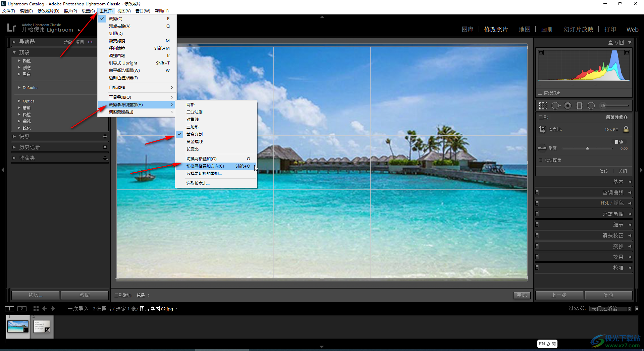
Task: Click the 粘贴 button
Action: tap(85, 295)
